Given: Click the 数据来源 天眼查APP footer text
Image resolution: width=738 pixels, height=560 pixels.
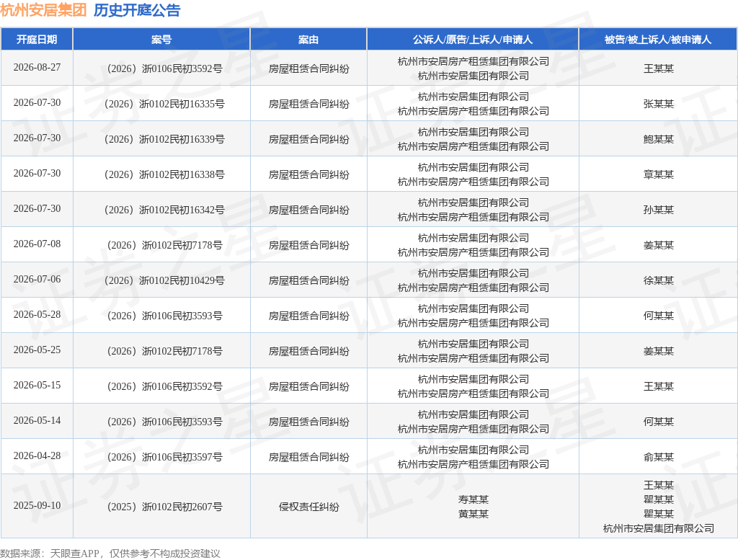Looking at the screenshot, I should (110, 554).
